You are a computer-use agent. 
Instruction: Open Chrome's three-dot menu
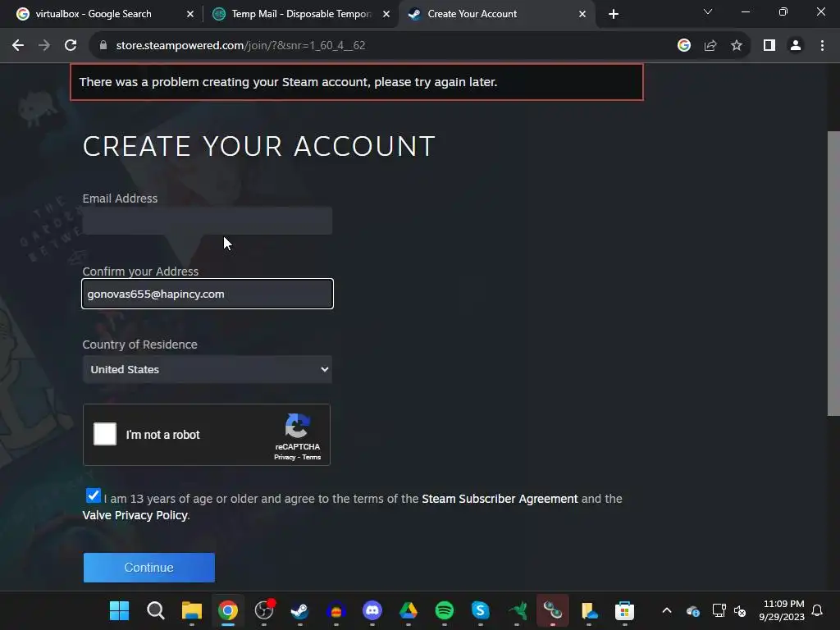point(822,46)
